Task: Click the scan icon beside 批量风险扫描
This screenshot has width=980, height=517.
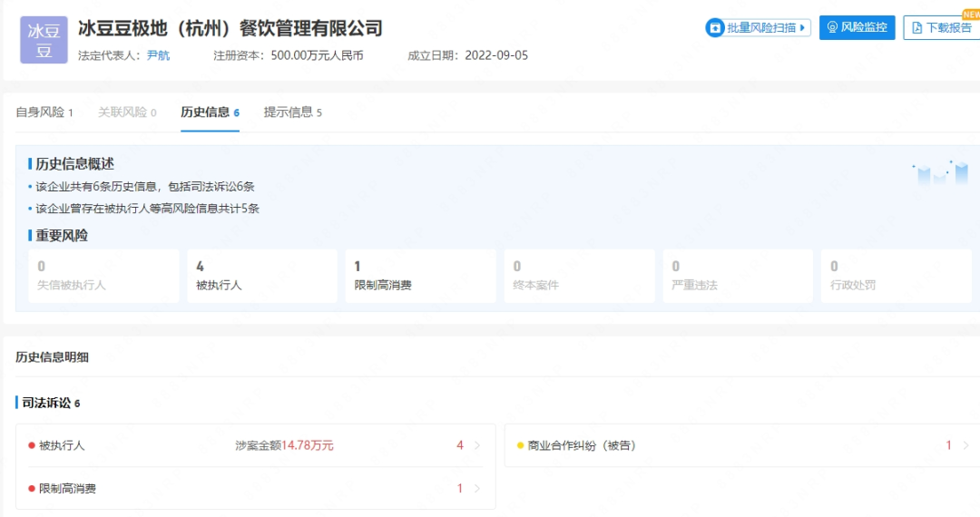Action: coord(714,27)
